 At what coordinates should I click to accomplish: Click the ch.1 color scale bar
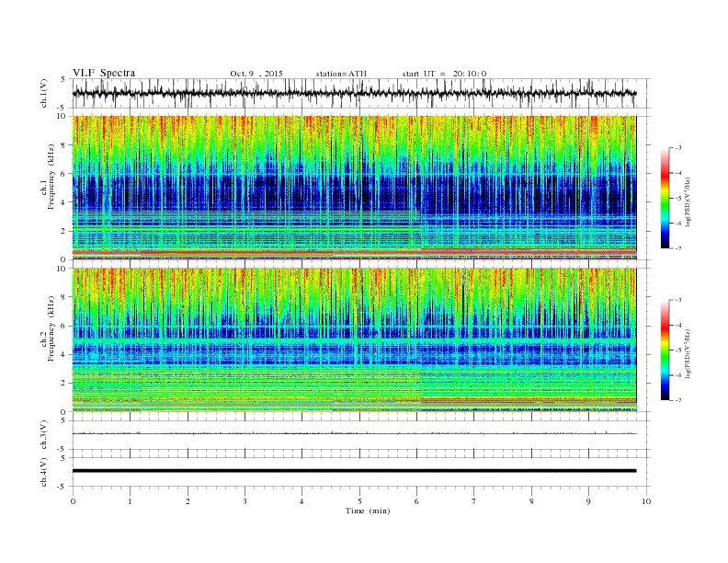pos(665,199)
